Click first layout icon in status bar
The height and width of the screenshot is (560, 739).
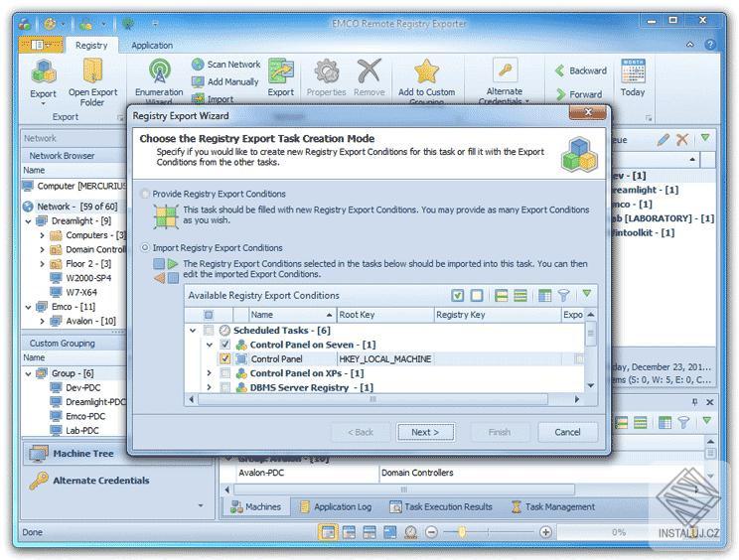(328, 532)
